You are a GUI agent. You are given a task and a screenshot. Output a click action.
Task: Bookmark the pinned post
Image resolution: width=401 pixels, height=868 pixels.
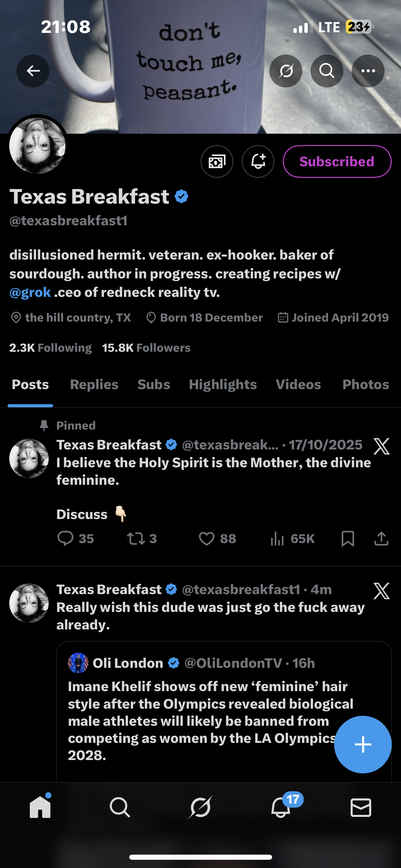348,538
